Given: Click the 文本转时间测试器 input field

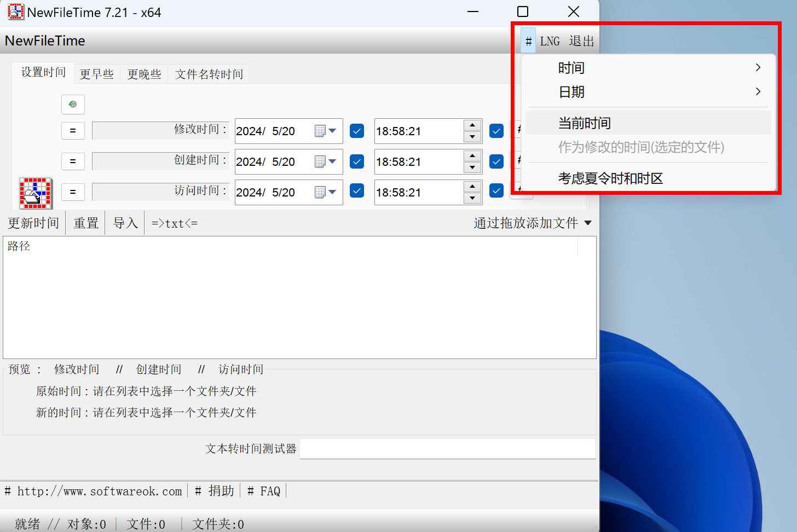Looking at the screenshot, I should 448,449.
